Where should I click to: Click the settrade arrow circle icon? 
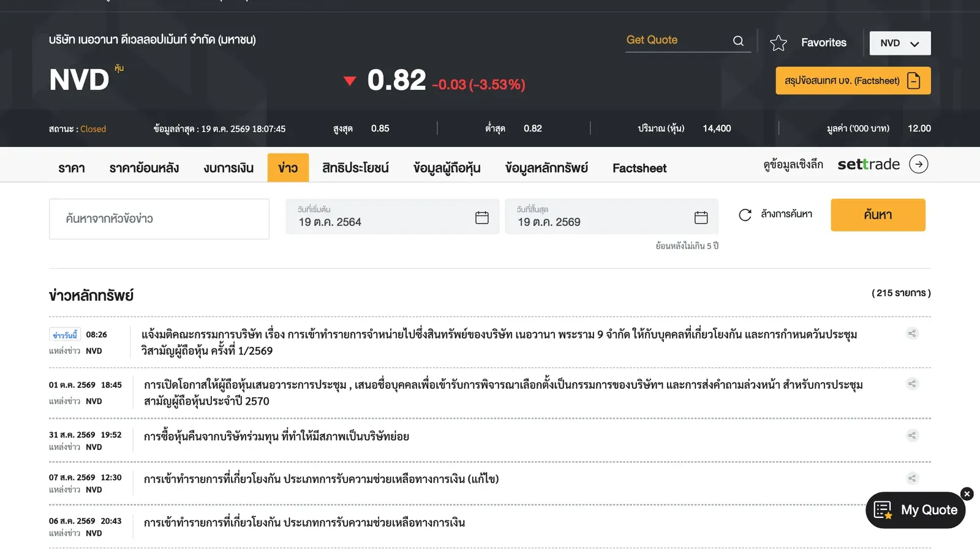(x=918, y=164)
